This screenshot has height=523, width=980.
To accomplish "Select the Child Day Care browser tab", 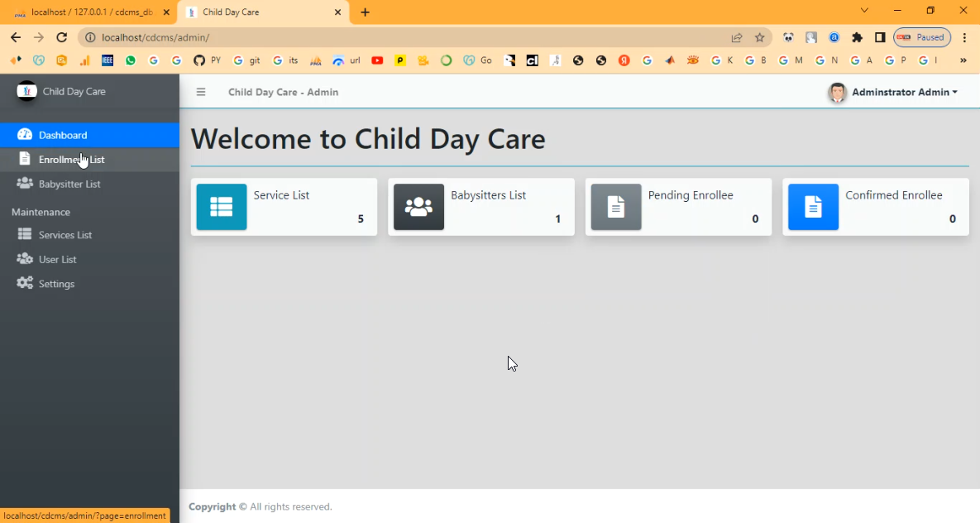I will coord(262,12).
